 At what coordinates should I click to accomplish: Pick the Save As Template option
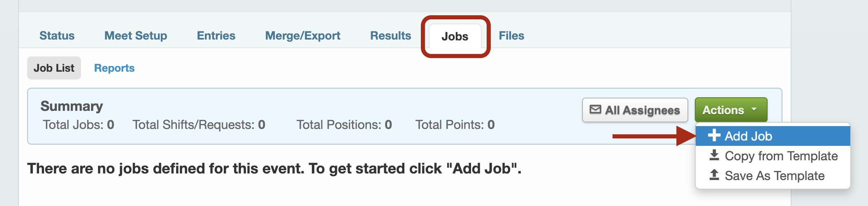click(x=773, y=176)
